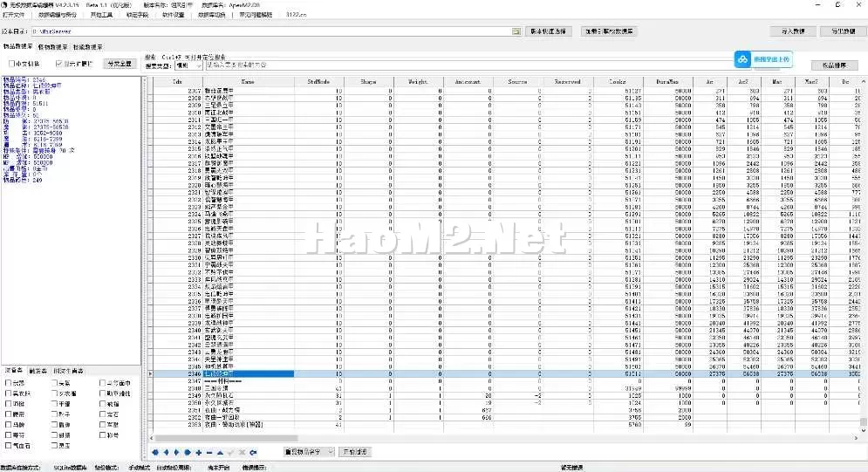Click the 导出数据 button
The width and height of the screenshot is (868, 472).
tap(843, 31)
